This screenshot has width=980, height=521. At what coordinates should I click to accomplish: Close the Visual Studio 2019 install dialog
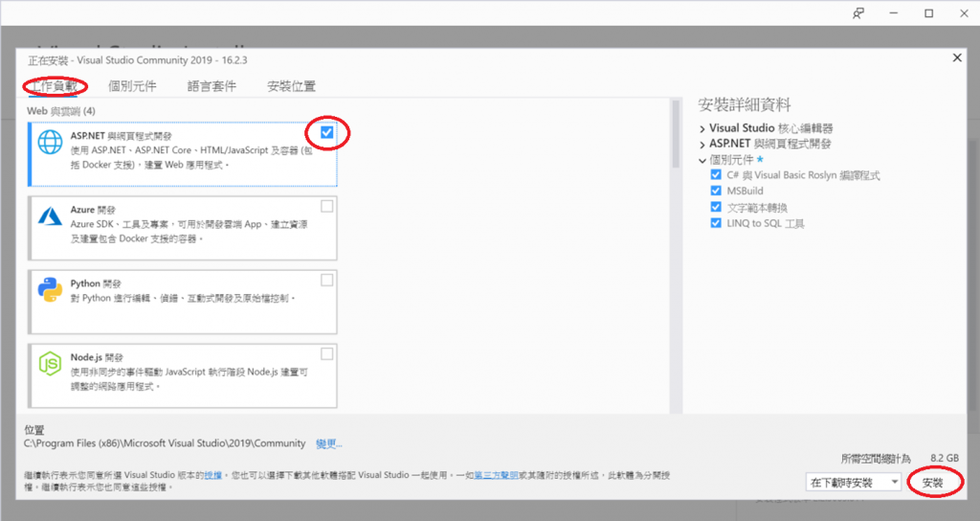957,57
